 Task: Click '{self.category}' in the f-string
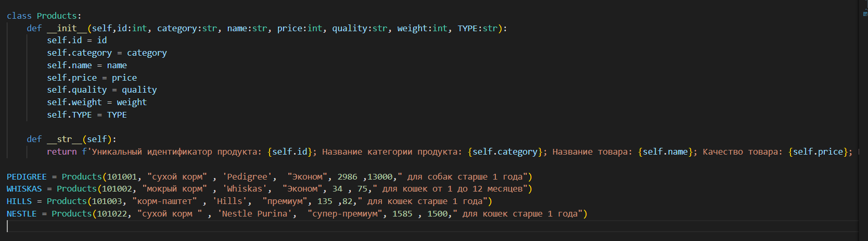coord(505,151)
